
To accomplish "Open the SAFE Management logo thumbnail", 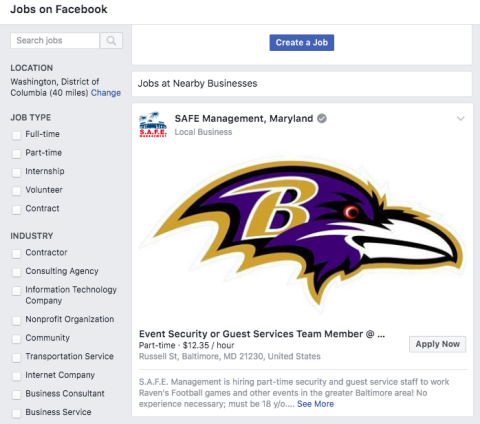I will point(153,125).
